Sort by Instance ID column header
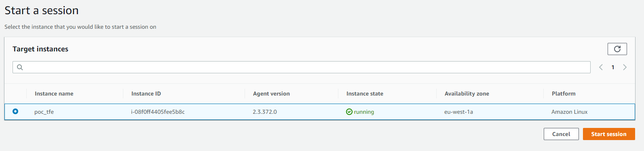The height and width of the screenshot is (151, 644). pyautogui.click(x=146, y=94)
